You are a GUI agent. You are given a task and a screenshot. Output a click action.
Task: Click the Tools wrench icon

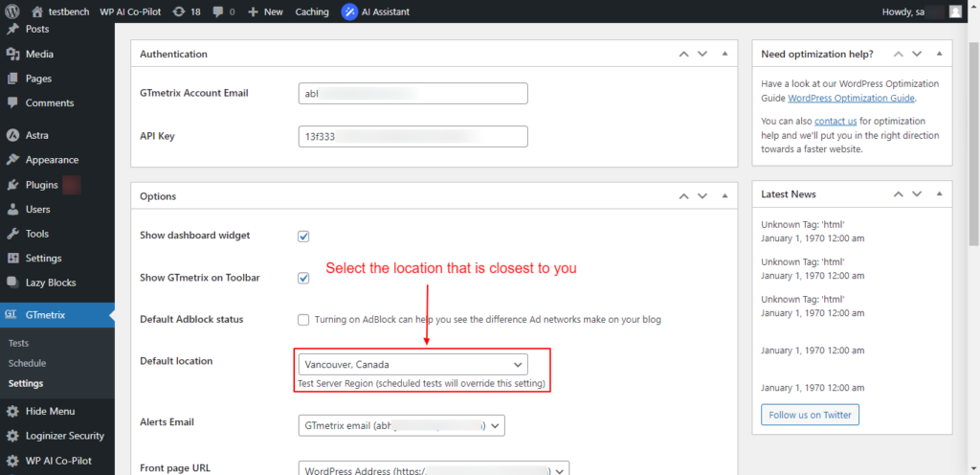point(12,234)
